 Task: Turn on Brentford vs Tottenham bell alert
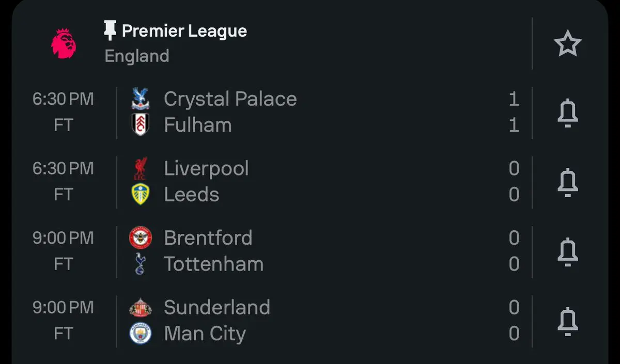pos(567,251)
